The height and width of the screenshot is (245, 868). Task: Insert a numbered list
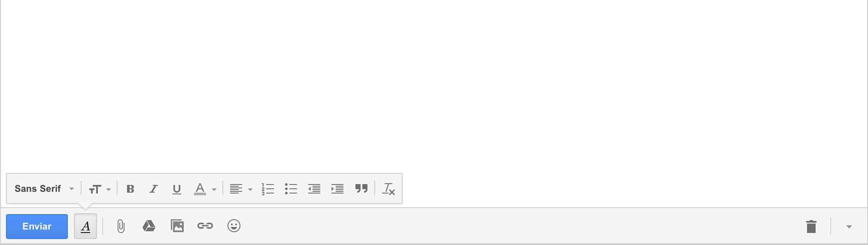[268, 189]
